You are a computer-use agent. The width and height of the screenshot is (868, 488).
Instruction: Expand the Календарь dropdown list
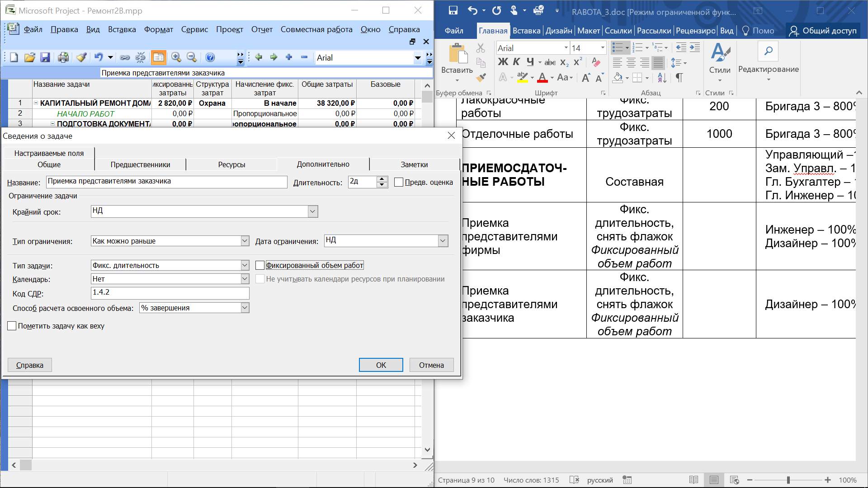click(x=245, y=279)
